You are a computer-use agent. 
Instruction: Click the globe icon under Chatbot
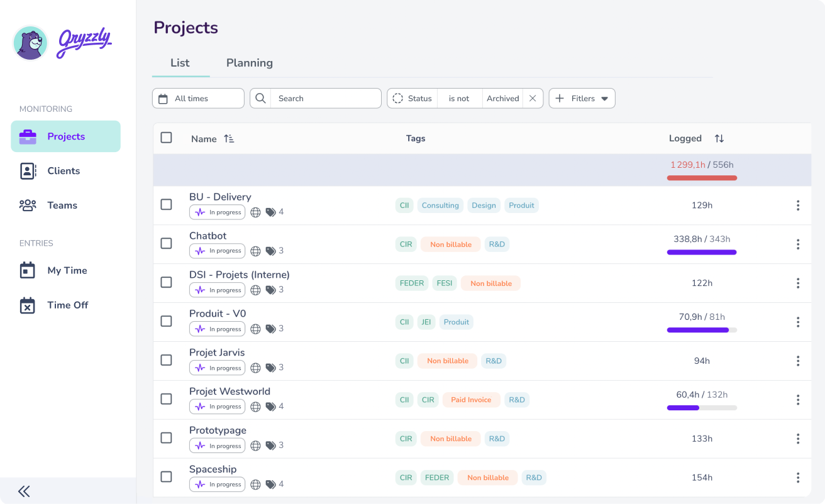coord(255,251)
